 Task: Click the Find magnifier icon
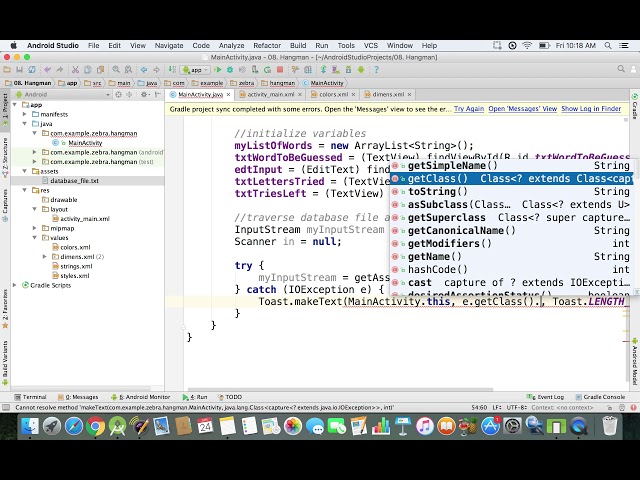(x=116, y=70)
